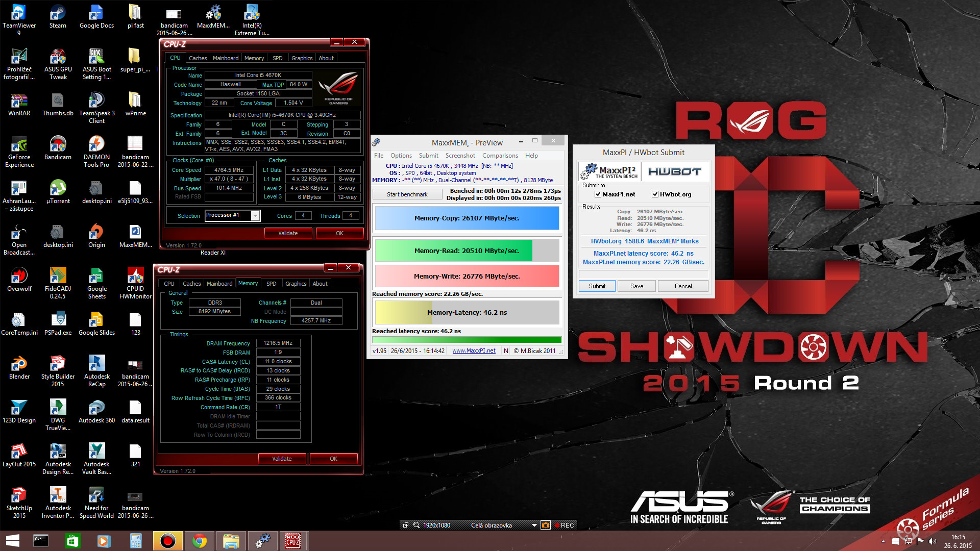The width and height of the screenshot is (980, 551).
Task: Expand the Bandicam Celá obrazovka mode dropdown
Action: 534,525
